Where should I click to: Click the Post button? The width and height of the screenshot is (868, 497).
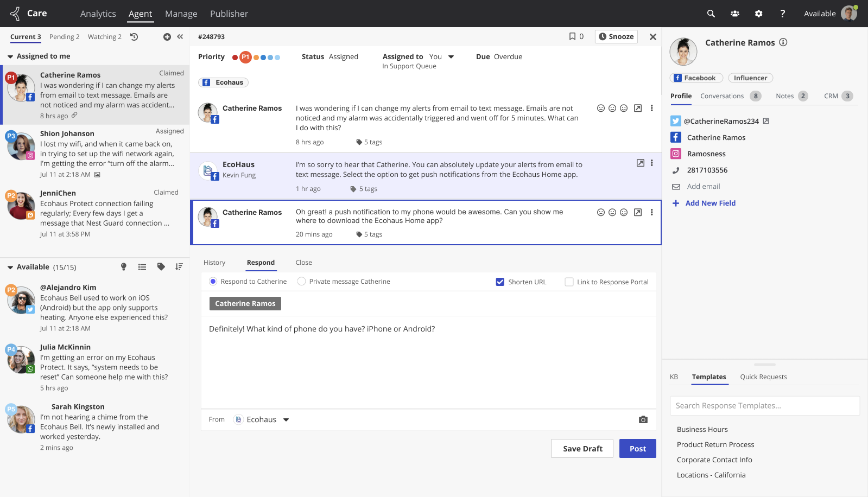click(638, 449)
